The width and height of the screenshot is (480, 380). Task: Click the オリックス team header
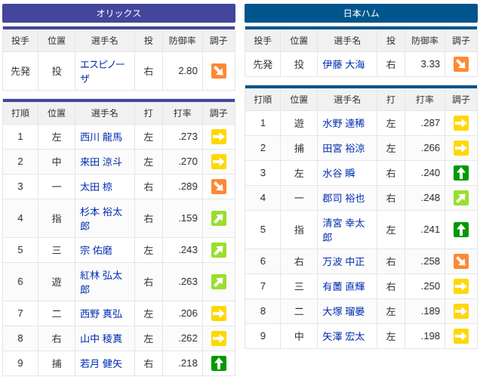119,13
